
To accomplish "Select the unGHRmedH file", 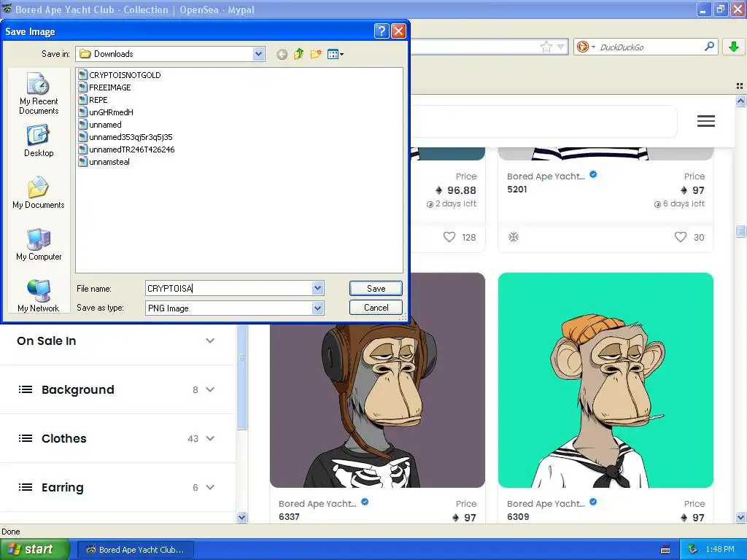I will coord(106,112).
